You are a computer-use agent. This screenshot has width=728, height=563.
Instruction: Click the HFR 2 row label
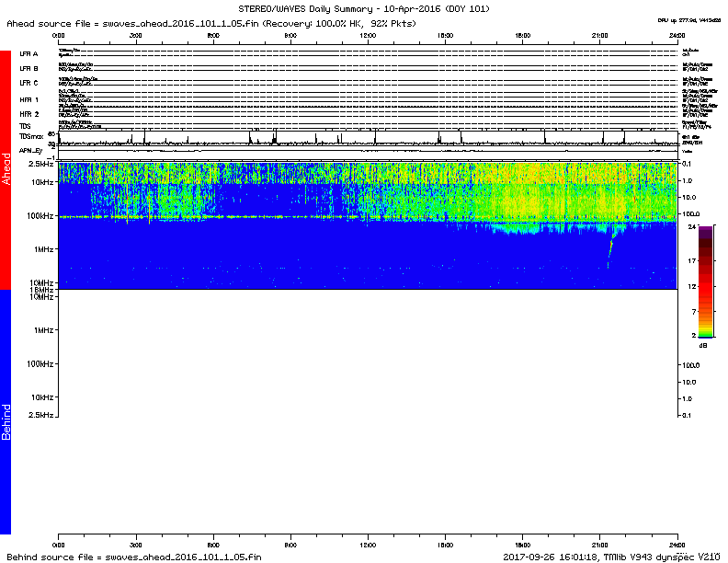click(29, 113)
